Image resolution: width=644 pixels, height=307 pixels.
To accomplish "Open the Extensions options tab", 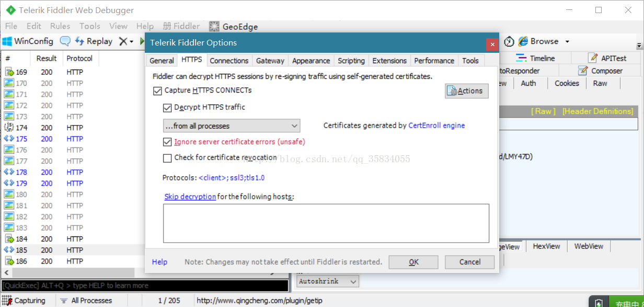I will 389,61.
